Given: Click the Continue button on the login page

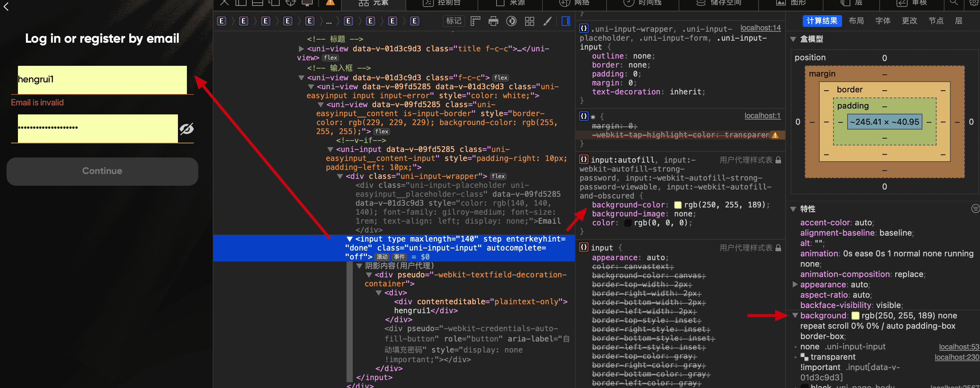Looking at the screenshot, I should (x=102, y=171).
